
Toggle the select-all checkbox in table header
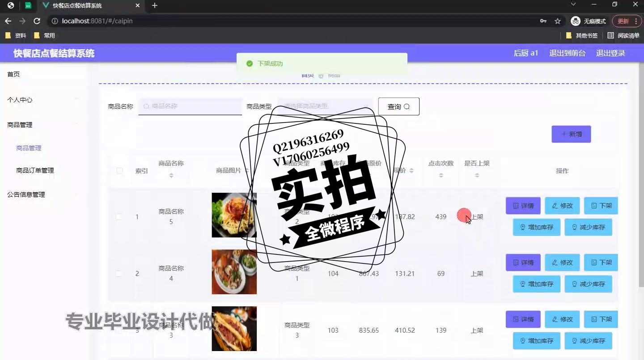point(119,171)
